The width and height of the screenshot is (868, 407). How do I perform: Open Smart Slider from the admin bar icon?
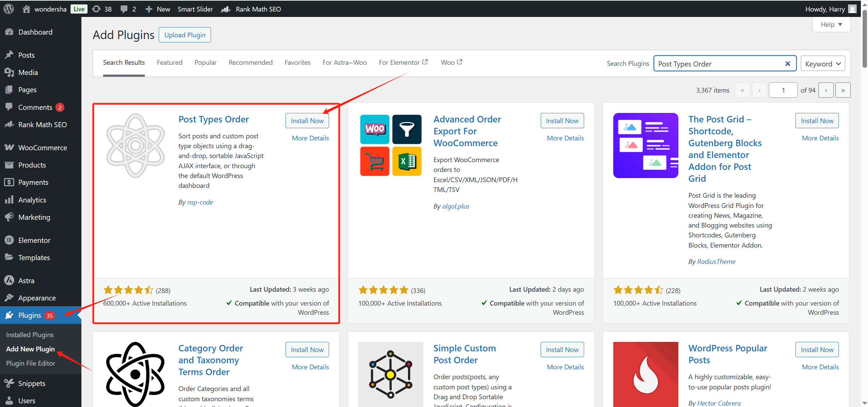point(195,9)
